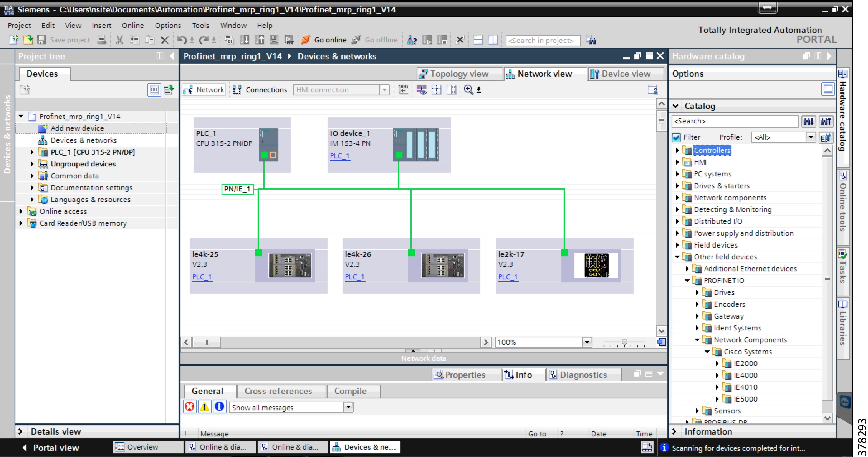Toggle Network mode button
Image resolution: width=868 pixels, height=457 pixels.
point(204,90)
